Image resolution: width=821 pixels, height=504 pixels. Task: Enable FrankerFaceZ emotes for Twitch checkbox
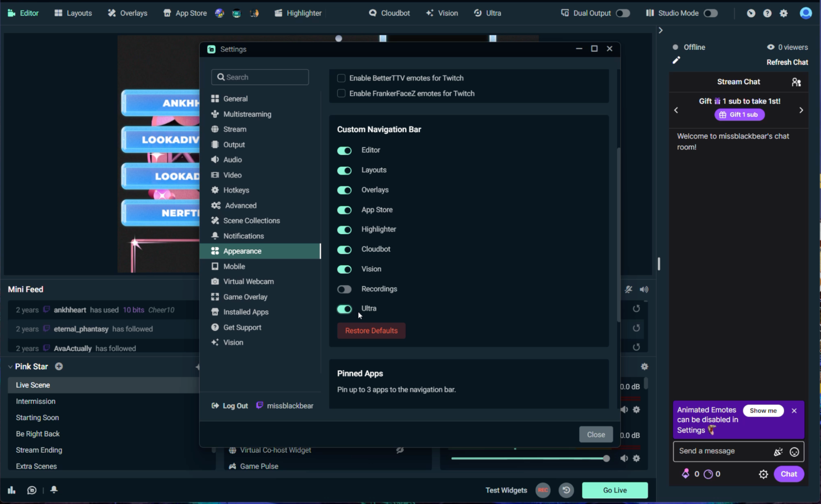tap(341, 94)
